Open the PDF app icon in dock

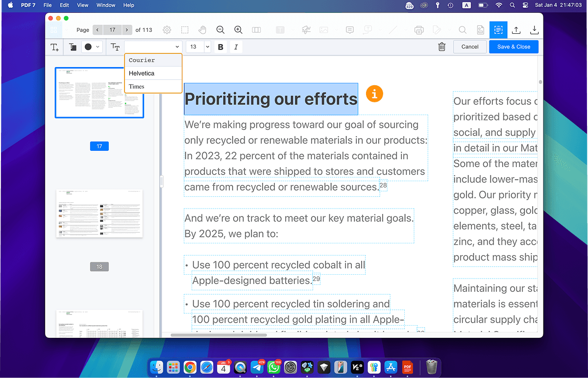[407, 367]
